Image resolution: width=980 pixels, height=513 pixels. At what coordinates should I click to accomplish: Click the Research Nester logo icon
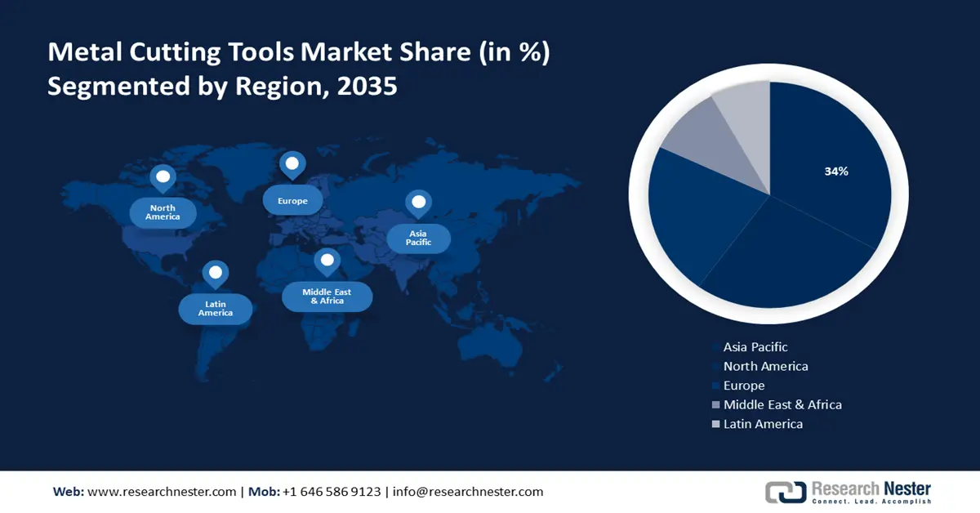(785, 492)
